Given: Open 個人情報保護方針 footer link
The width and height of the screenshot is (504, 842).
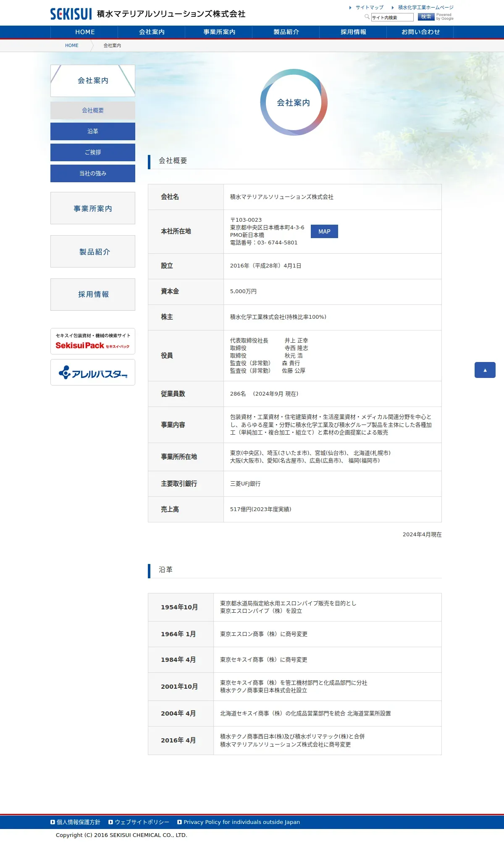Looking at the screenshot, I should (x=79, y=822).
